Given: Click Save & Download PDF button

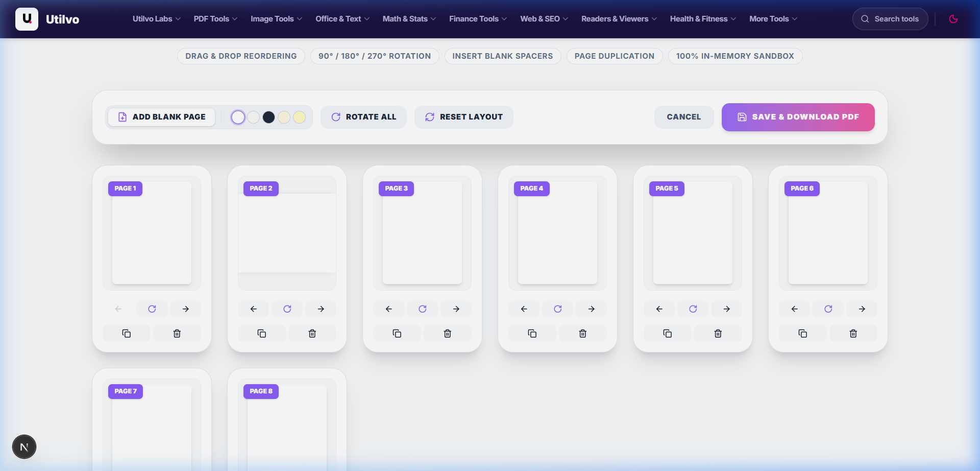Looking at the screenshot, I should pos(798,117).
